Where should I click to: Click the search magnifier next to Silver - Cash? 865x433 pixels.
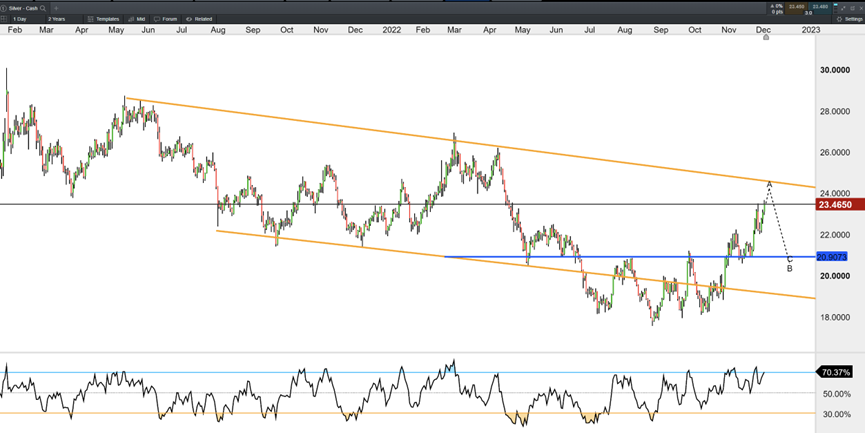(42, 8)
